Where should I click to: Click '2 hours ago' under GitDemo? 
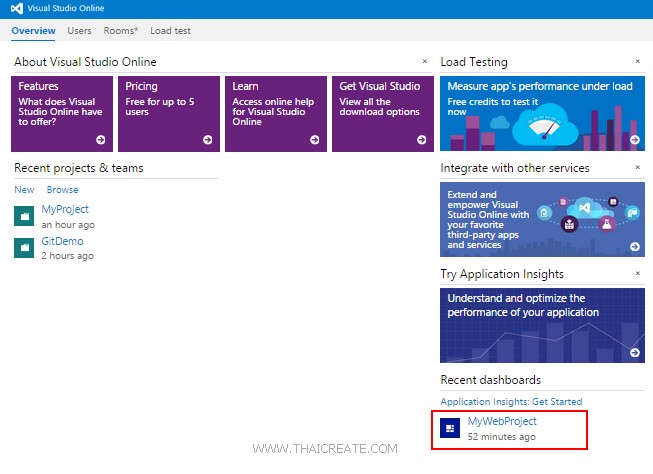[x=67, y=256]
